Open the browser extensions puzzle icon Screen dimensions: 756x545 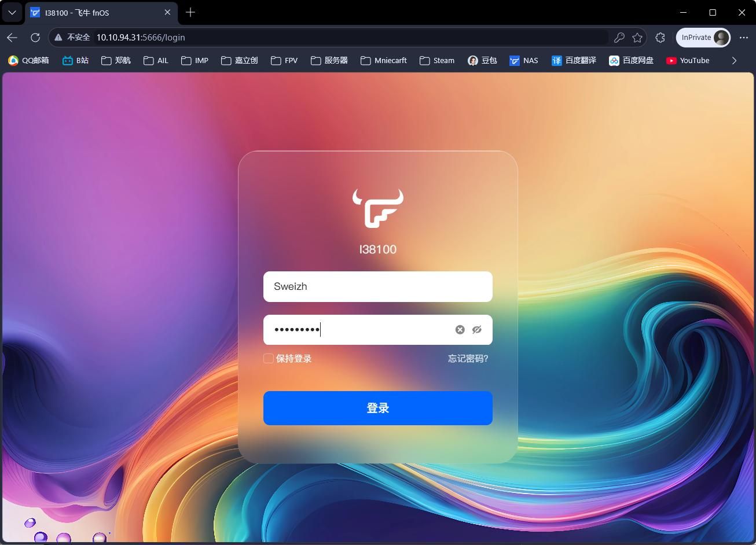click(660, 37)
